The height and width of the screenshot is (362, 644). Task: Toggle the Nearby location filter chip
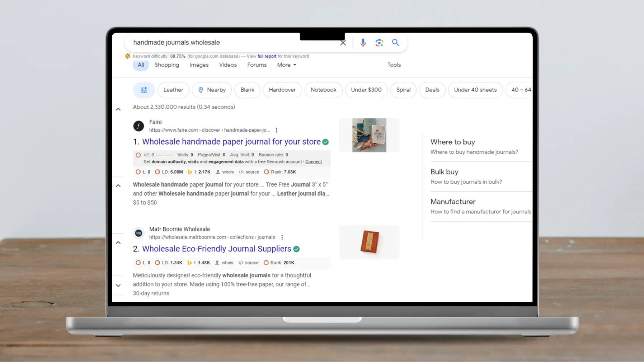pos(212,90)
